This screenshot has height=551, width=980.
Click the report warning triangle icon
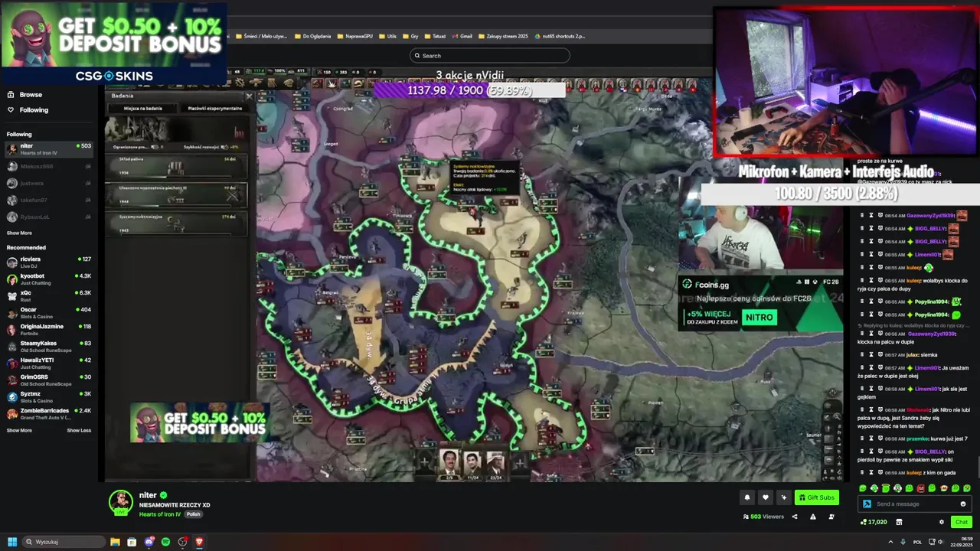click(812, 517)
